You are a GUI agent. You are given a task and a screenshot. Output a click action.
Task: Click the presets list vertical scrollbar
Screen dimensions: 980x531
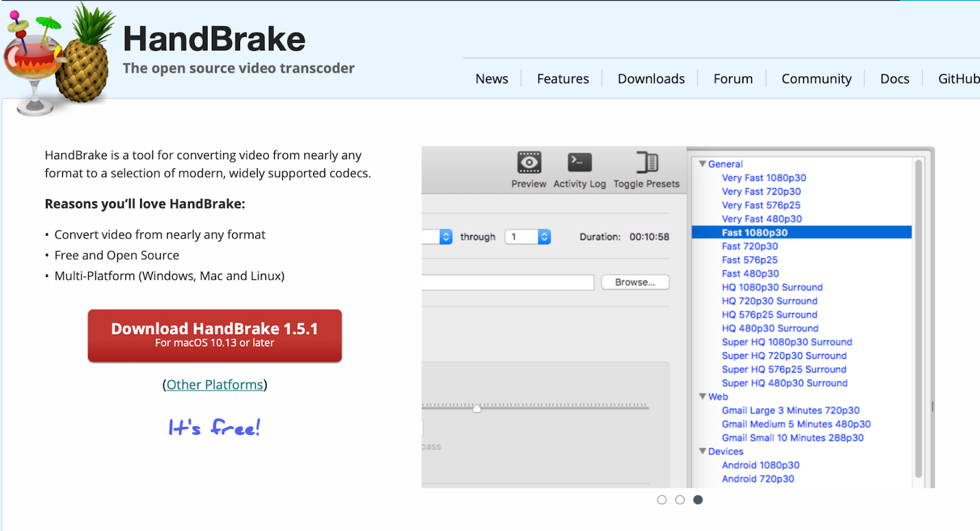[918, 318]
